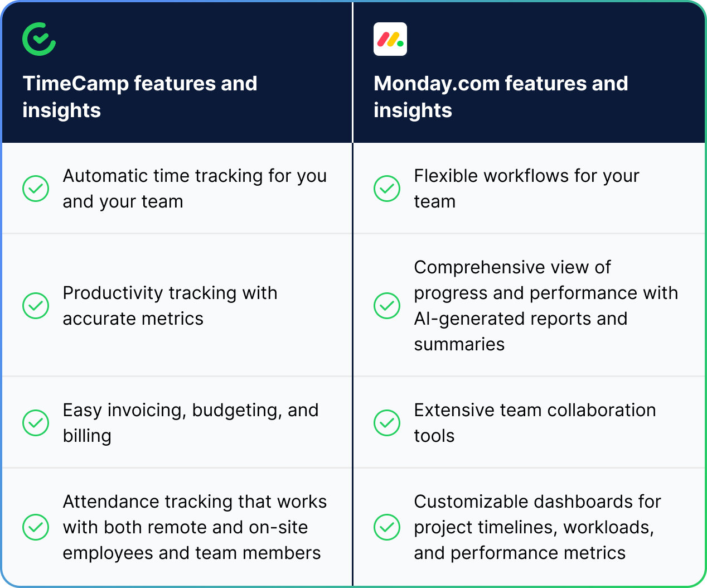Click checkmark beside Flexible workflows for your team
707x588 pixels.
(x=387, y=189)
